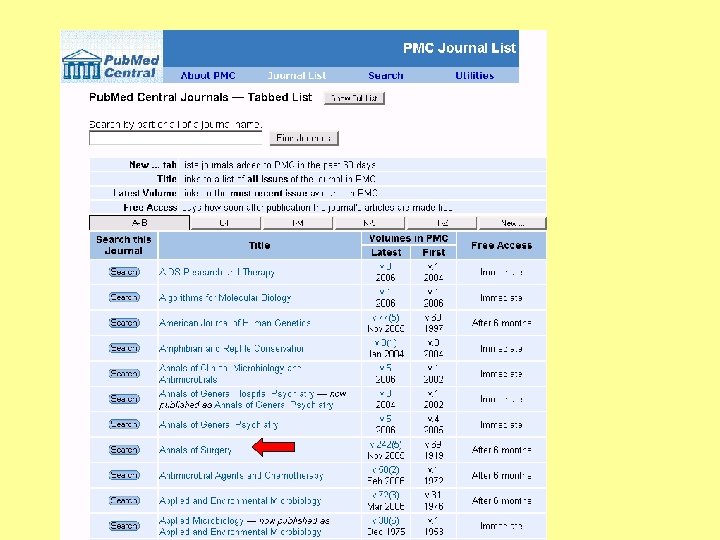Switch to the New tab

point(512,223)
